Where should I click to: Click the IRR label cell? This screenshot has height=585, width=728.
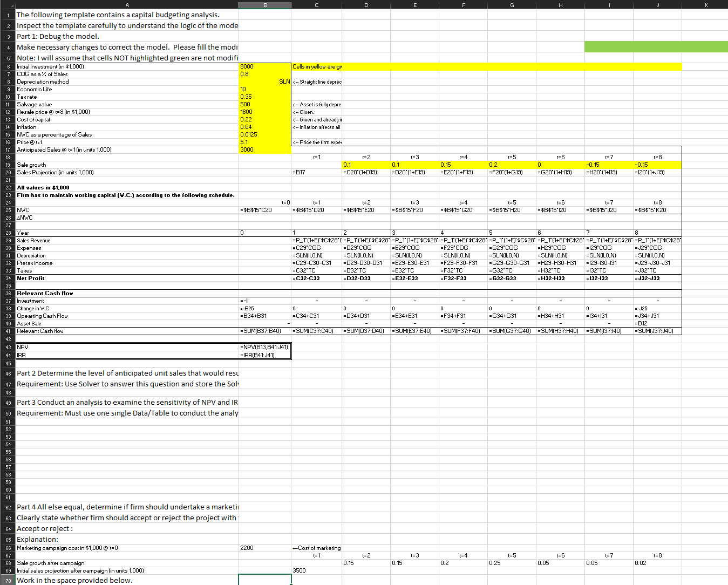pos(127,355)
